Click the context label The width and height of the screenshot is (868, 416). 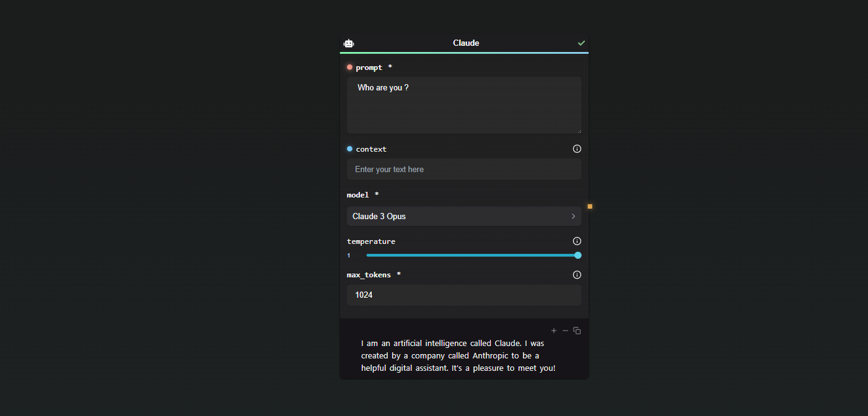pyautogui.click(x=371, y=149)
